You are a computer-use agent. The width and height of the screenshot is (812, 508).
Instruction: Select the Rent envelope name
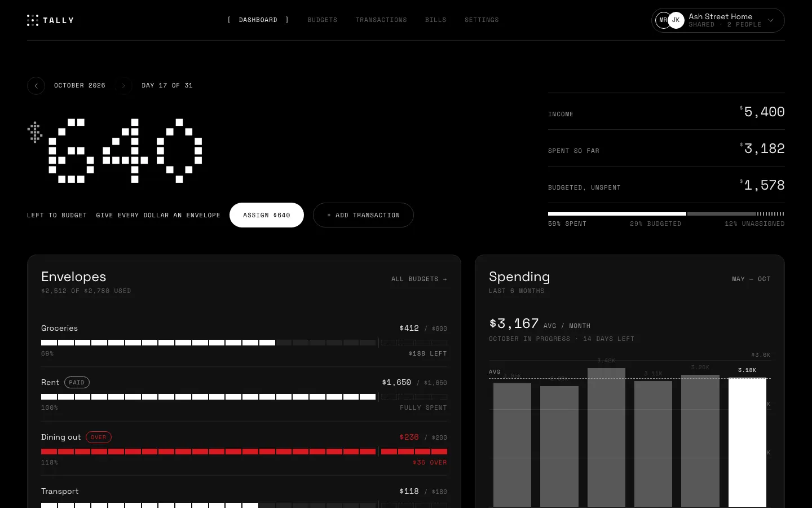pyautogui.click(x=50, y=382)
